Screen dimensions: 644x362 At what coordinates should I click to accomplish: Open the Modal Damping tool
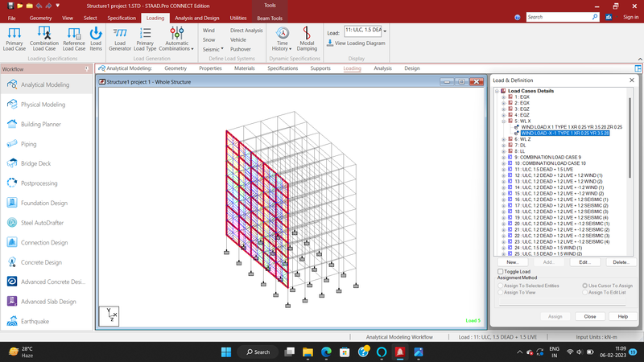tap(307, 39)
